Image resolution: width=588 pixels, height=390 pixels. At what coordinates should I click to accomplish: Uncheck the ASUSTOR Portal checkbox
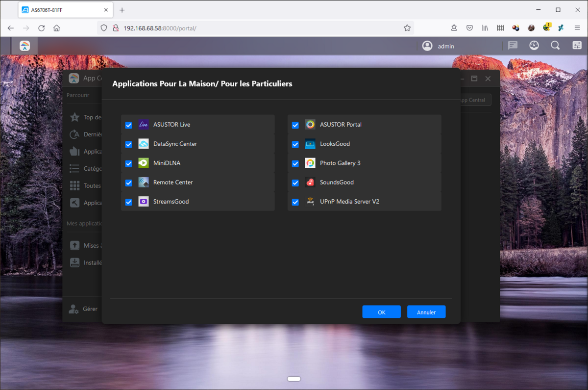coord(295,125)
